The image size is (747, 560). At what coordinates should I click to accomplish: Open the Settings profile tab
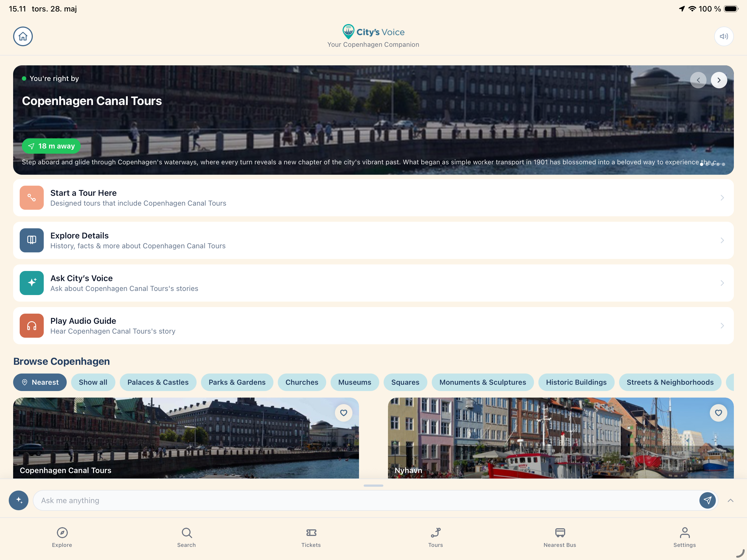[685, 537]
